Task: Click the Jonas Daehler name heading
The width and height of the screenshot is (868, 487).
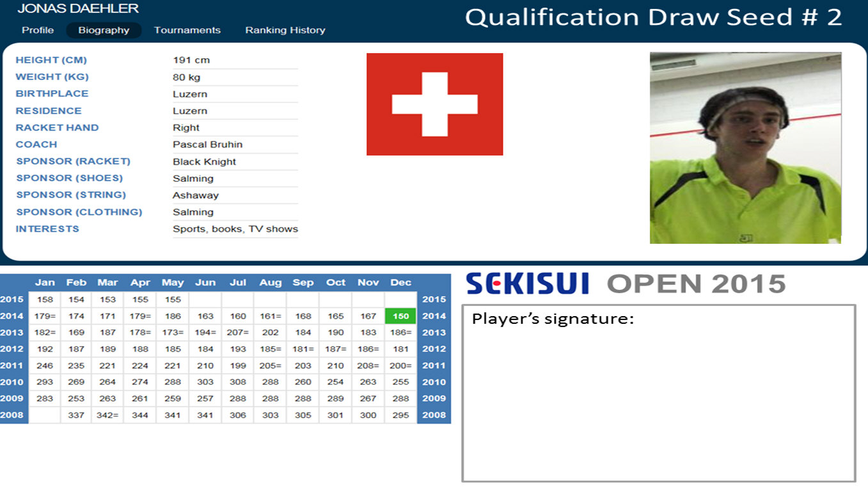Action: pos(77,9)
